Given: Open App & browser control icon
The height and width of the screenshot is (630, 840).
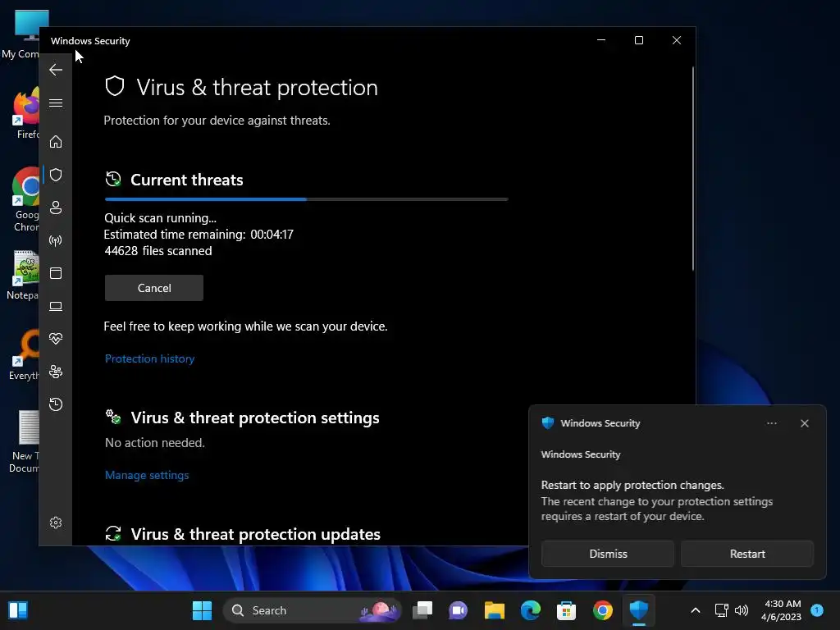Looking at the screenshot, I should tap(56, 273).
